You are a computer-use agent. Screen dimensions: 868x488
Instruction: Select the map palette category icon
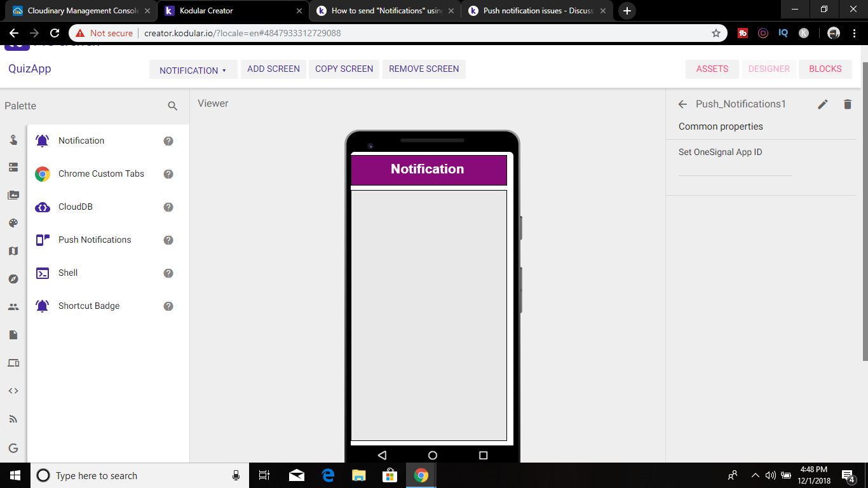click(x=13, y=251)
